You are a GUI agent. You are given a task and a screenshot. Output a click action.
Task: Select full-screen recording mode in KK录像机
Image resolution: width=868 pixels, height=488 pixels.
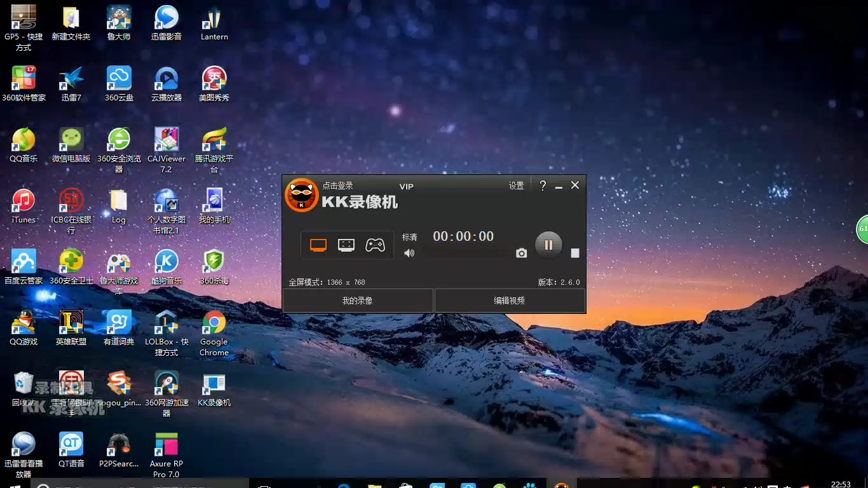tap(318, 245)
